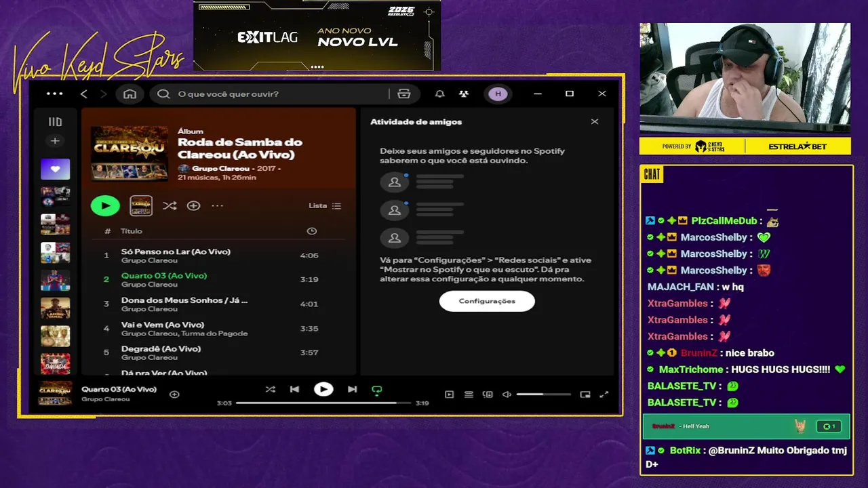Open friend activity icon in top bar
The width and height of the screenshot is (868, 488).
click(463, 94)
